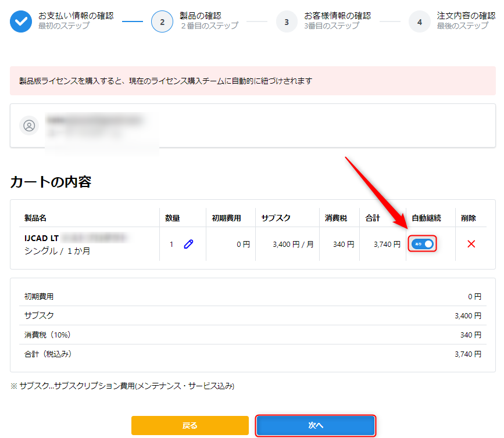Click the お客様情報の確認 step label

[338, 16]
